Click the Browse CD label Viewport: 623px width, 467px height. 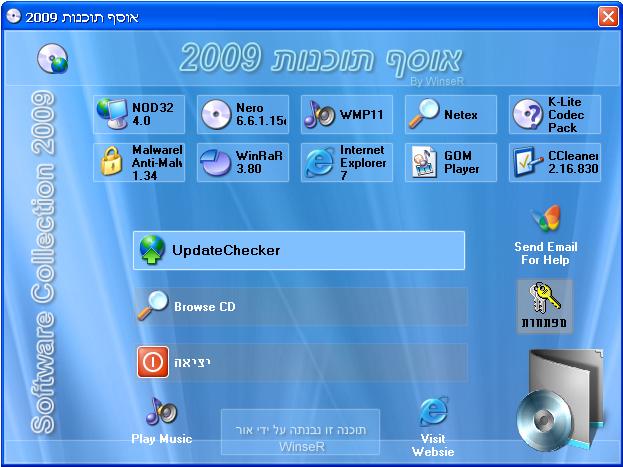point(205,307)
